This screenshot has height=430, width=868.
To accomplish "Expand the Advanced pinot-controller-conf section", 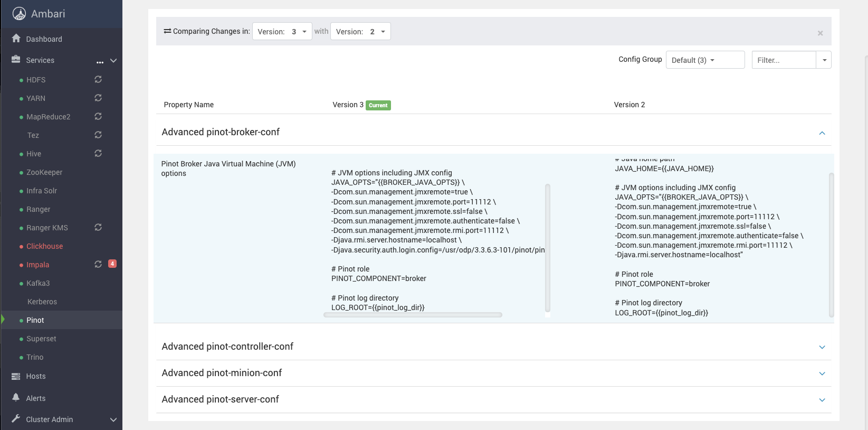I will (x=822, y=347).
